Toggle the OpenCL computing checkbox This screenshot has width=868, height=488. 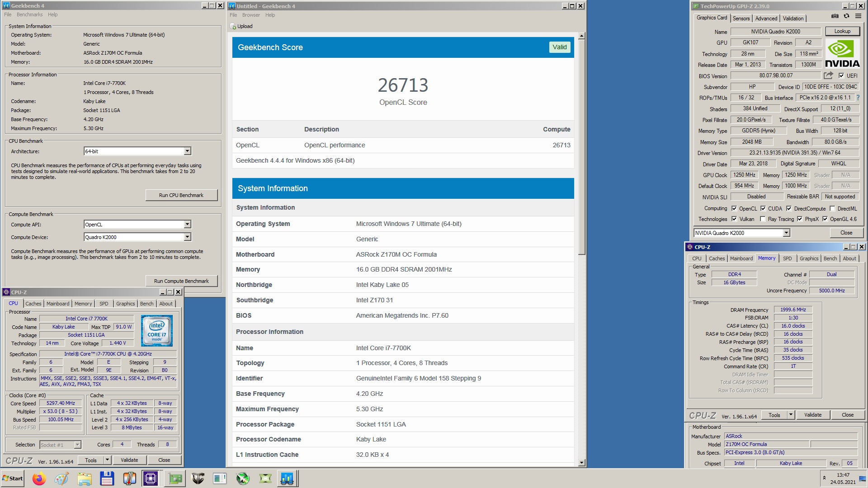click(x=734, y=208)
